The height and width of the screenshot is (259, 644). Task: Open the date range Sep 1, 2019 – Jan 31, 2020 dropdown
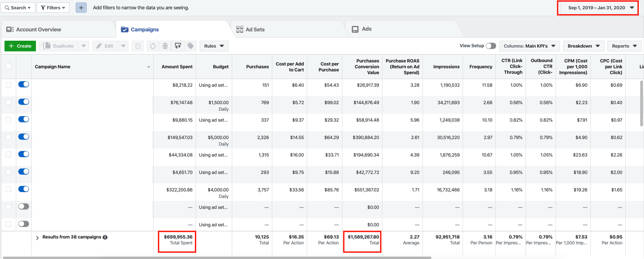[x=598, y=8]
